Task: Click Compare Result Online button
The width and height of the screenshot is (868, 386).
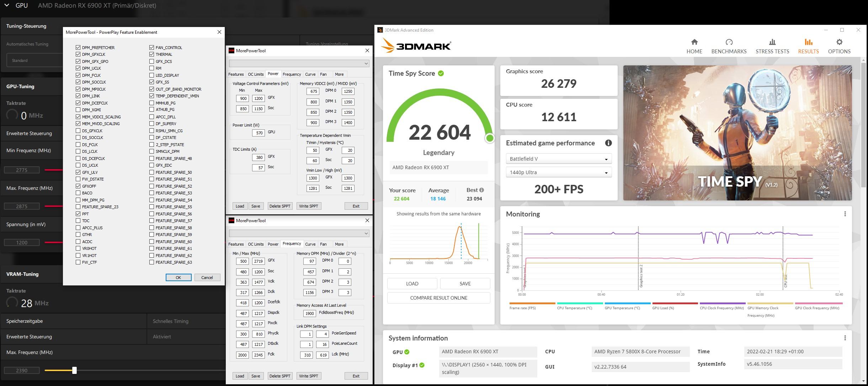Action: pos(438,298)
